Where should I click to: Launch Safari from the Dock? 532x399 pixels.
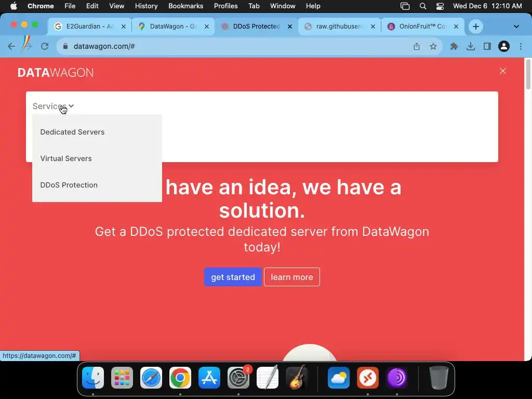(x=151, y=378)
